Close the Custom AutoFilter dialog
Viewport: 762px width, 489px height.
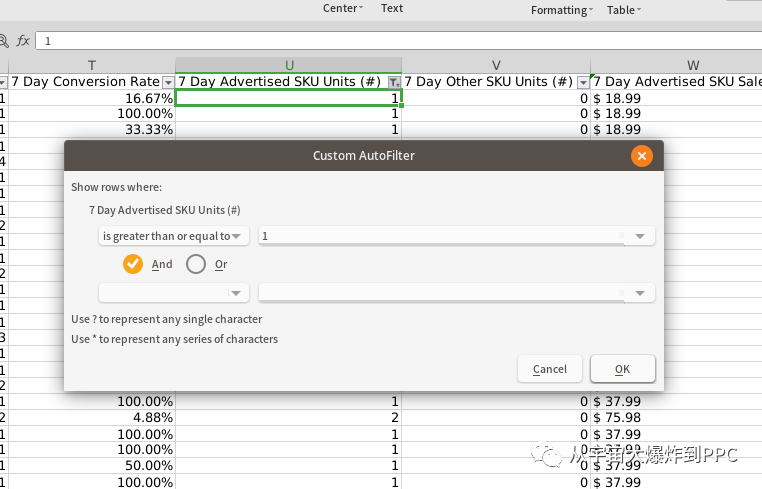(642, 156)
